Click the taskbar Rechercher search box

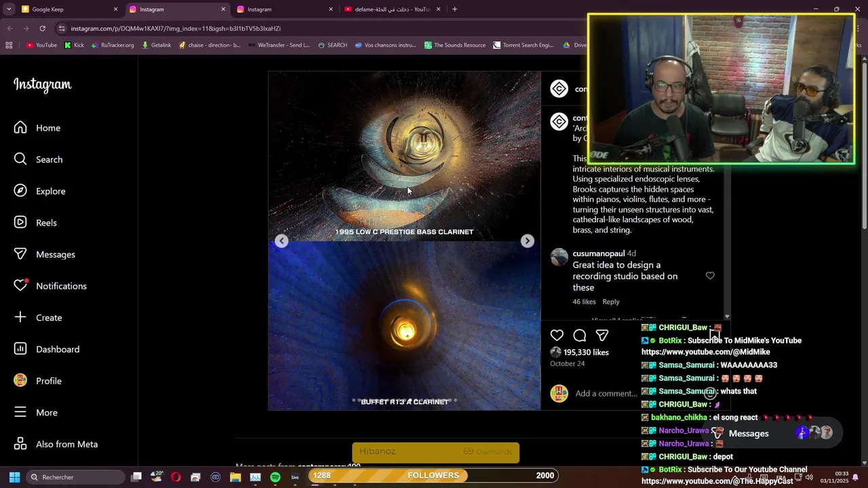pos(76,477)
